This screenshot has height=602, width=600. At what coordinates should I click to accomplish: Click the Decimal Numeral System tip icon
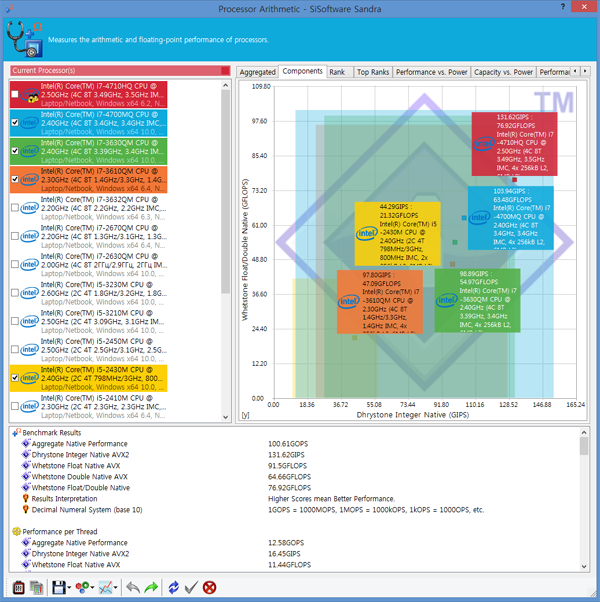(x=26, y=509)
